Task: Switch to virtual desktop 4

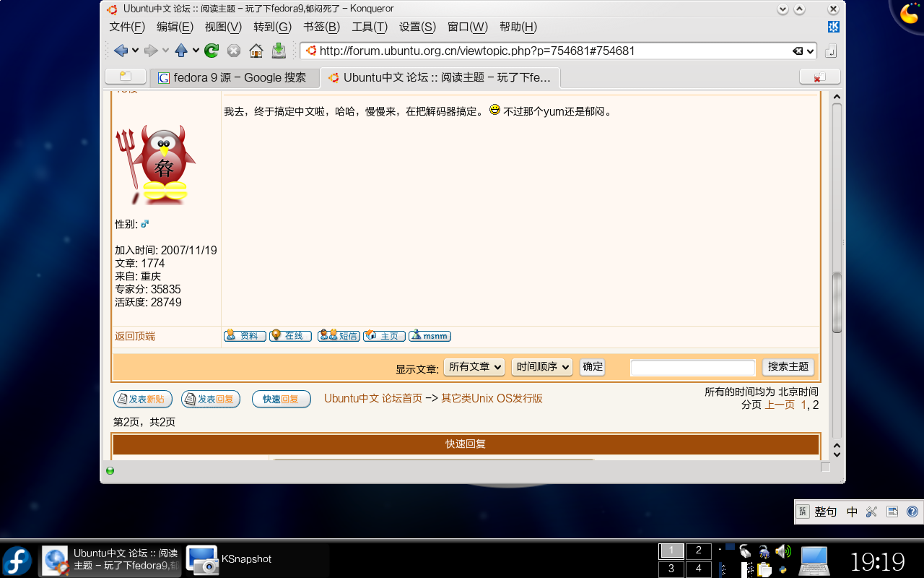Action: (698, 569)
